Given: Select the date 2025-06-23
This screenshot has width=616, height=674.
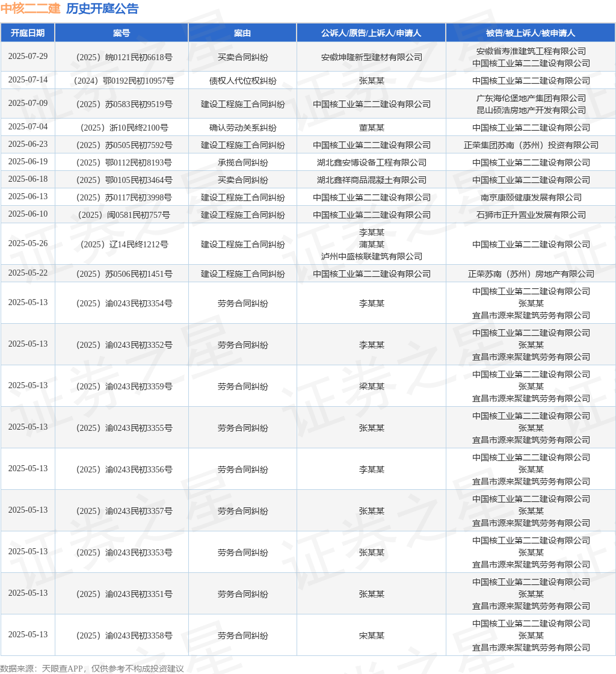Looking at the screenshot, I should pyautogui.click(x=28, y=144).
